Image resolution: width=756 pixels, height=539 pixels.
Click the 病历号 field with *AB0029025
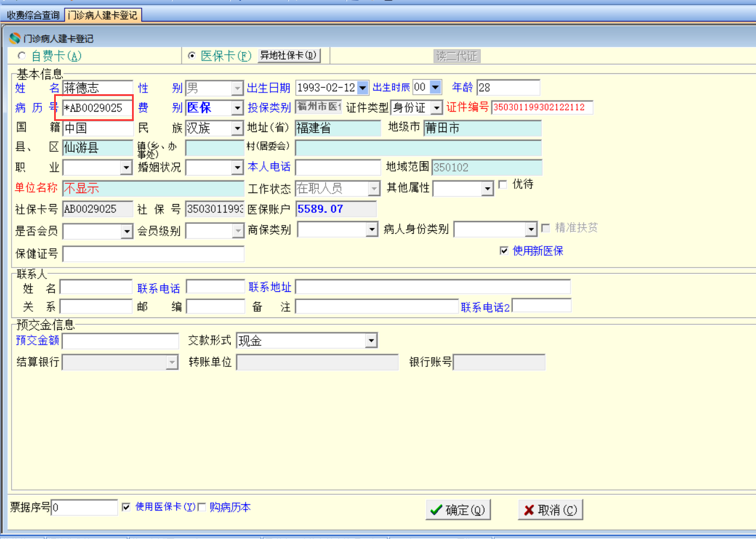click(x=98, y=108)
